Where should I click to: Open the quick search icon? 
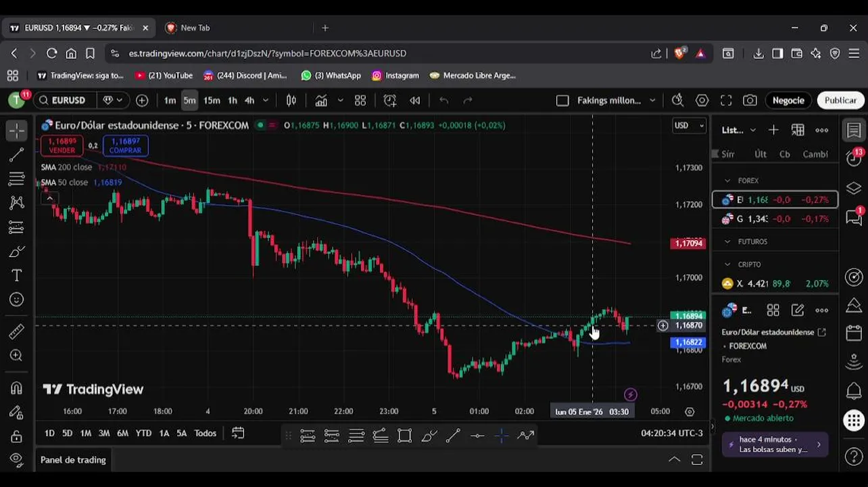[677, 100]
